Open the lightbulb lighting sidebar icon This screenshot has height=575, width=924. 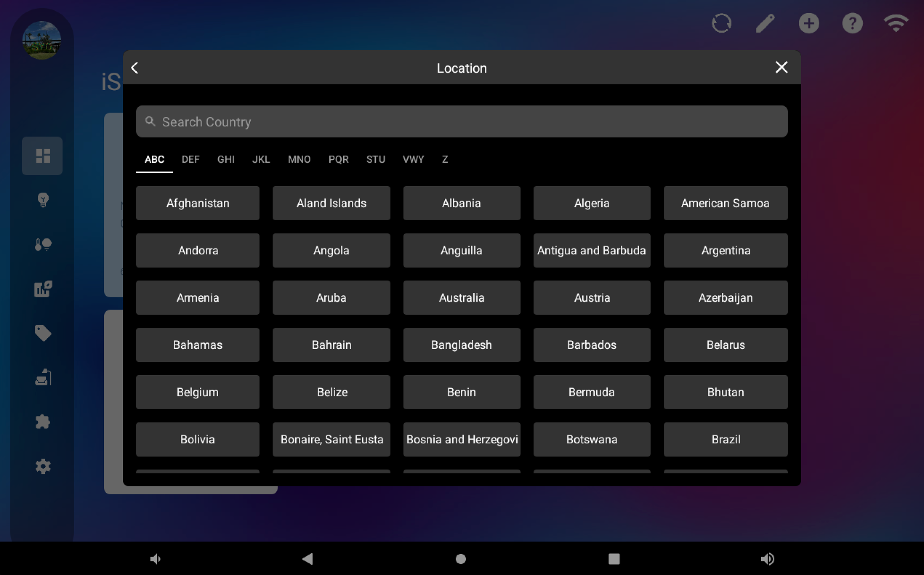pyautogui.click(x=43, y=200)
